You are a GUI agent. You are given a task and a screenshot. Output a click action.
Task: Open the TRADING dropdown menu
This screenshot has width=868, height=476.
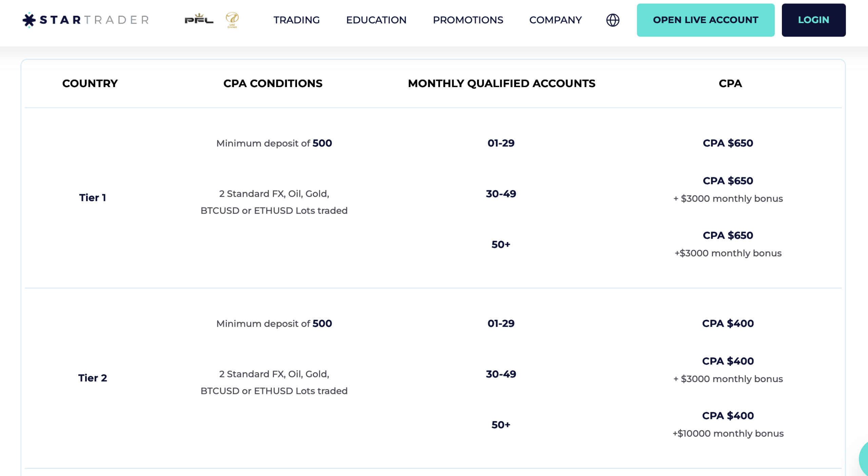296,20
